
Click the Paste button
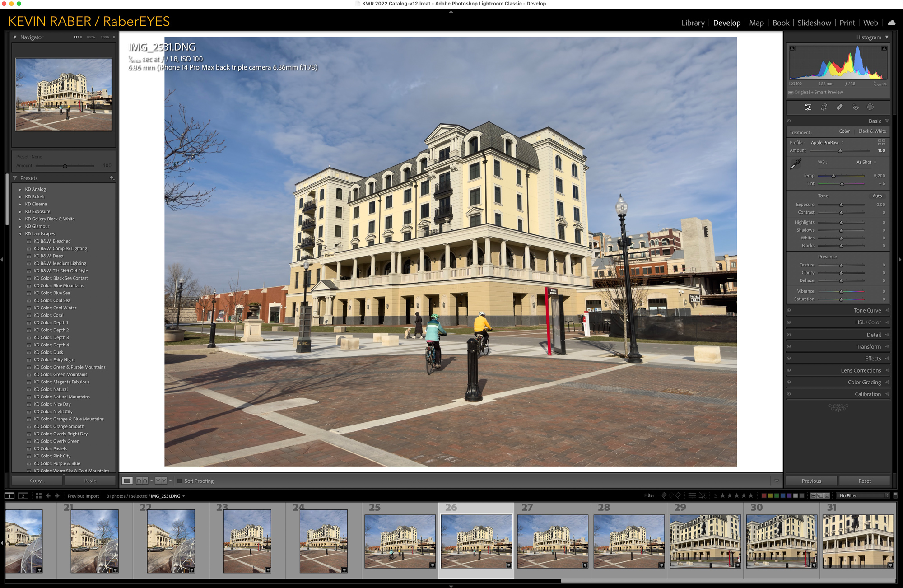pyautogui.click(x=90, y=481)
